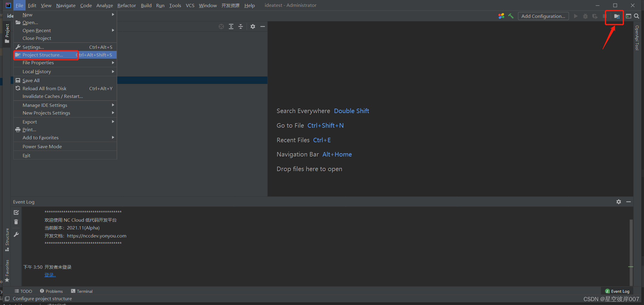Viewport: 644px width, 305px height.
Task: Mark all notifications as read icon
Action: coord(16,212)
